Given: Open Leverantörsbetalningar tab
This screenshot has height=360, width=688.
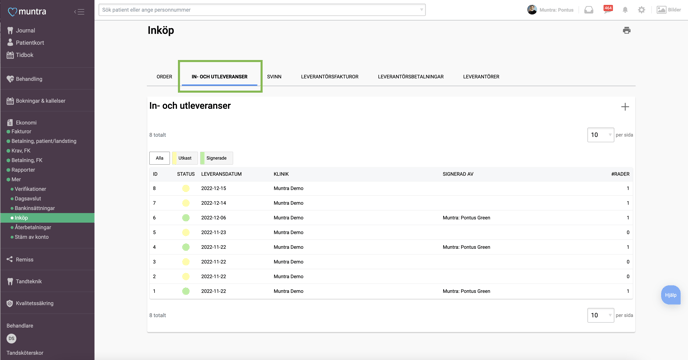Looking at the screenshot, I should [x=411, y=76].
